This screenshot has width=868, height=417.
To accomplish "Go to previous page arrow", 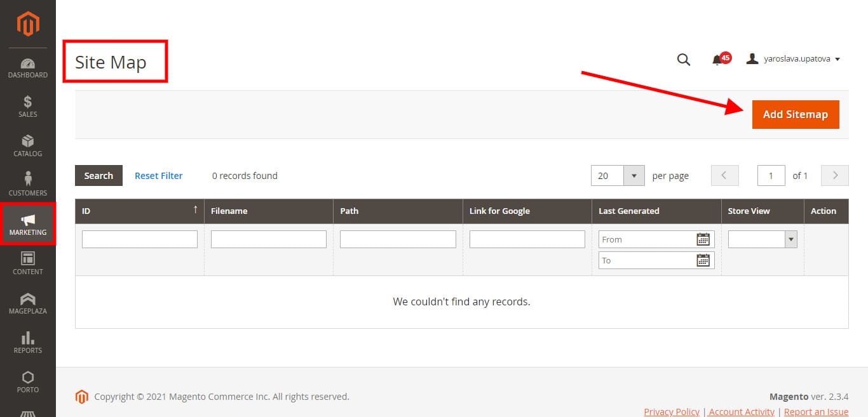I will [x=725, y=176].
